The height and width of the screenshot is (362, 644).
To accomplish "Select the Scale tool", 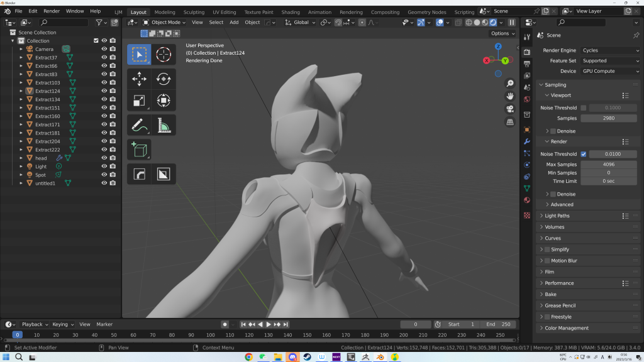I will coord(139,101).
